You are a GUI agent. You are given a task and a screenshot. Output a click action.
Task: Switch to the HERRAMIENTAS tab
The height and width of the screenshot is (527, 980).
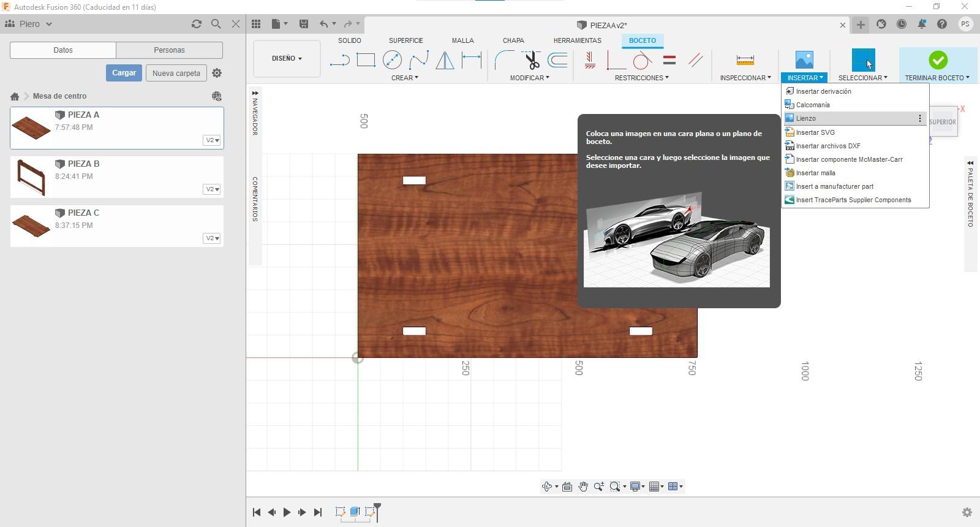click(x=578, y=40)
